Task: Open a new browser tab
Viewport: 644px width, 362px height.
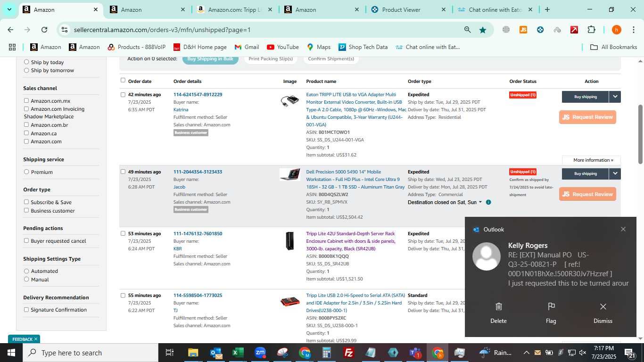Action: [x=547, y=9]
